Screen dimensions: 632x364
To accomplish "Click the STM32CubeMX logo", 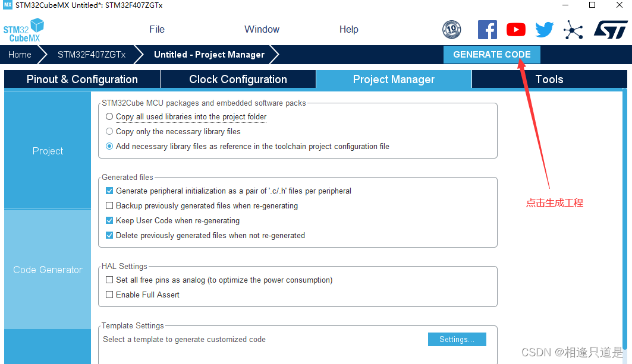I will pyautogui.click(x=23, y=30).
